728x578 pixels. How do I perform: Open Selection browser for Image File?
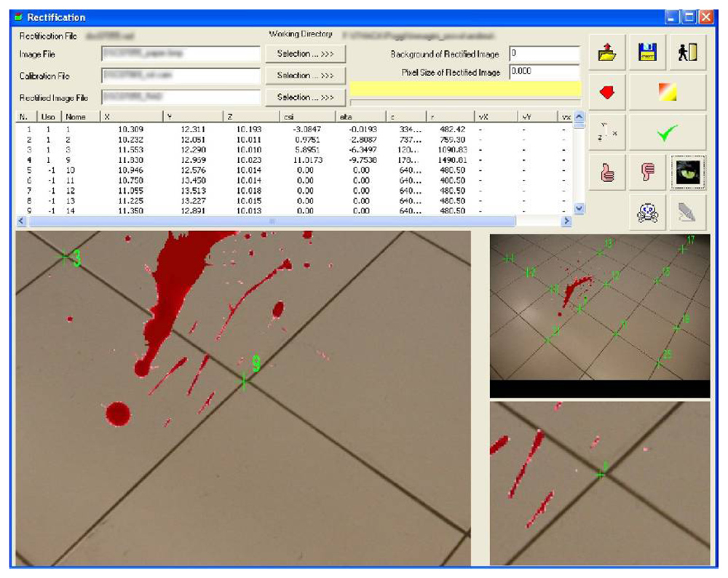click(x=305, y=54)
